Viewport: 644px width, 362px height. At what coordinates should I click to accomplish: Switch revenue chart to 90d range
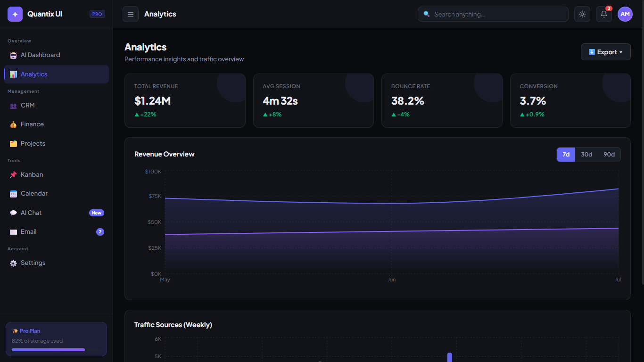point(609,154)
